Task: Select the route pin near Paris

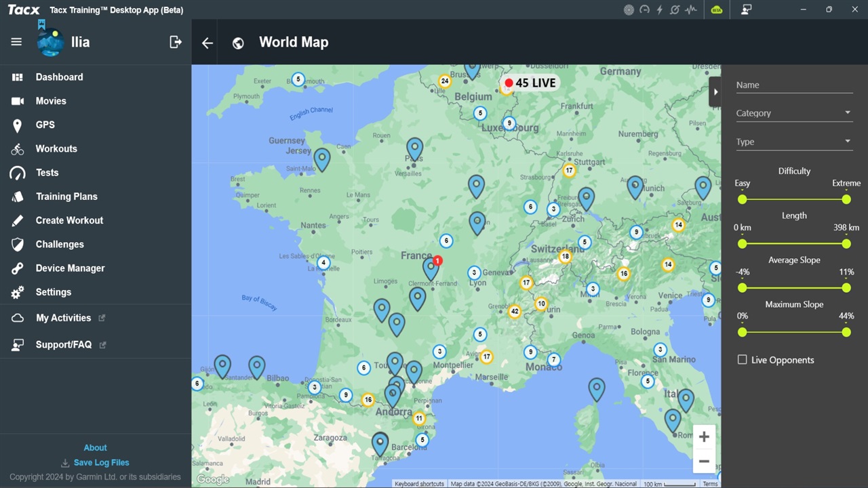Action: point(414,148)
